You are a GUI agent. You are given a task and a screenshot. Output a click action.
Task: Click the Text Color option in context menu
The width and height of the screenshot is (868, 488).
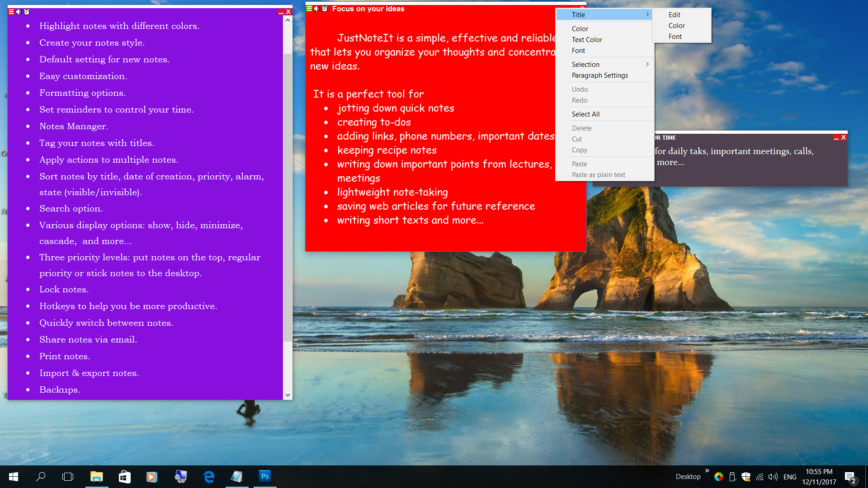click(587, 39)
